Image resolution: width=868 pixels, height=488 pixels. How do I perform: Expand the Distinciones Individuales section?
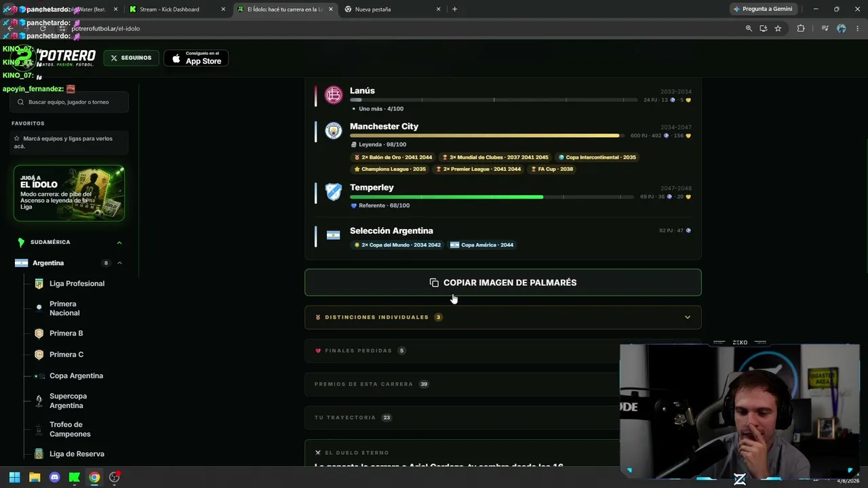click(x=502, y=317)
